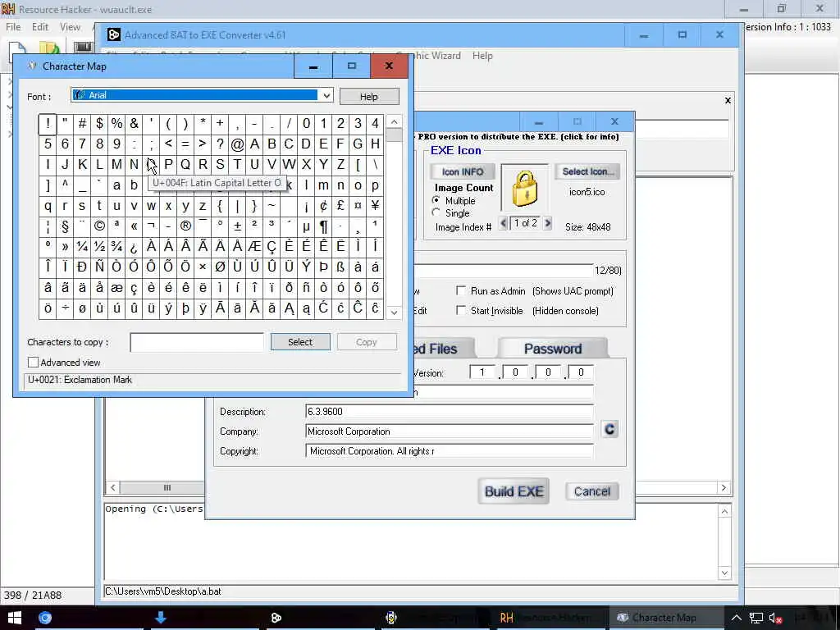Select the paragraph mark ¶ character
Screen dimensions: 840x630
coord(323,226)
